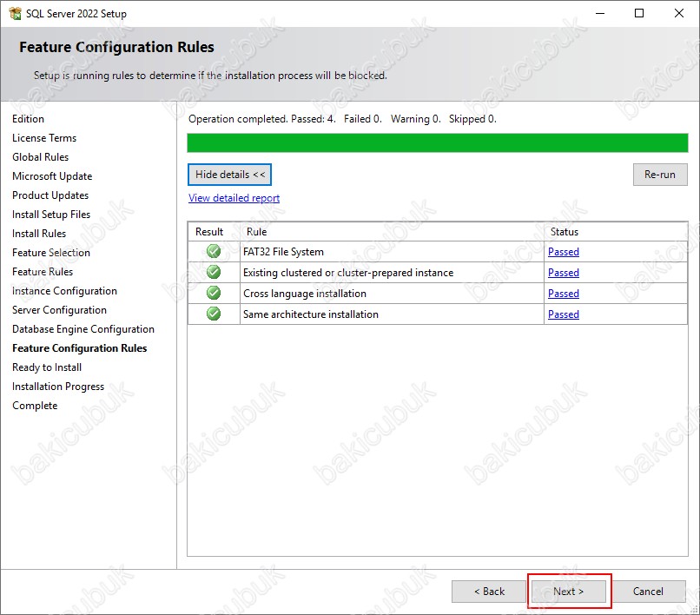The width and height of the screenshot is (700, 615).
Task: Click the FAT32 File System rule name
Action: tap(283, 252)
